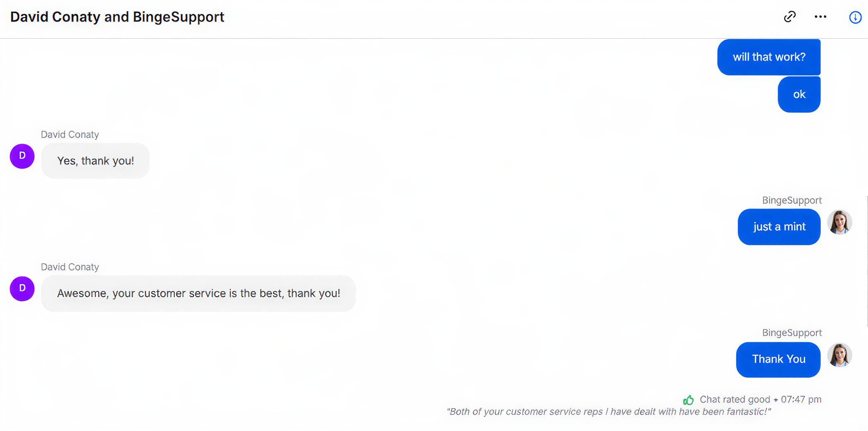Click 'BingeSupport' name above 'just a mint'
Image resolution: width=868 pixels, height=431 pixels.
tap(792, 201)
